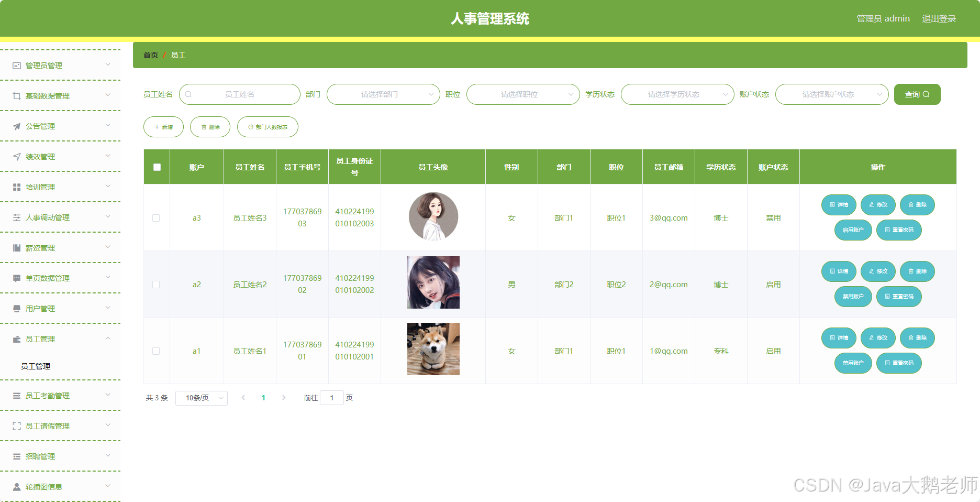
Task: Open the 轮播图信息 sidebar menu
Action: pyautogui.click(x=60, y=487)
